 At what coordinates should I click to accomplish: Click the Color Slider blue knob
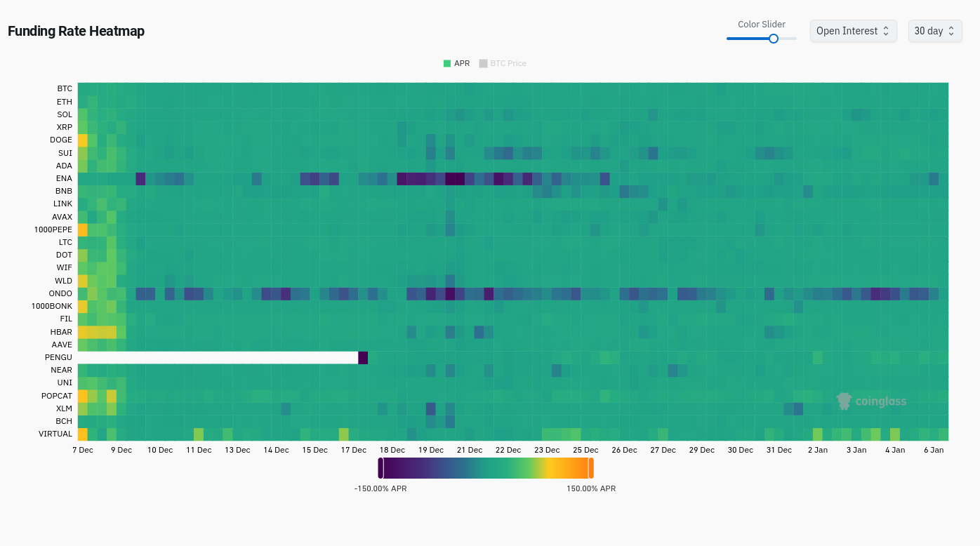pyautogui.click(x=774, y=39)
